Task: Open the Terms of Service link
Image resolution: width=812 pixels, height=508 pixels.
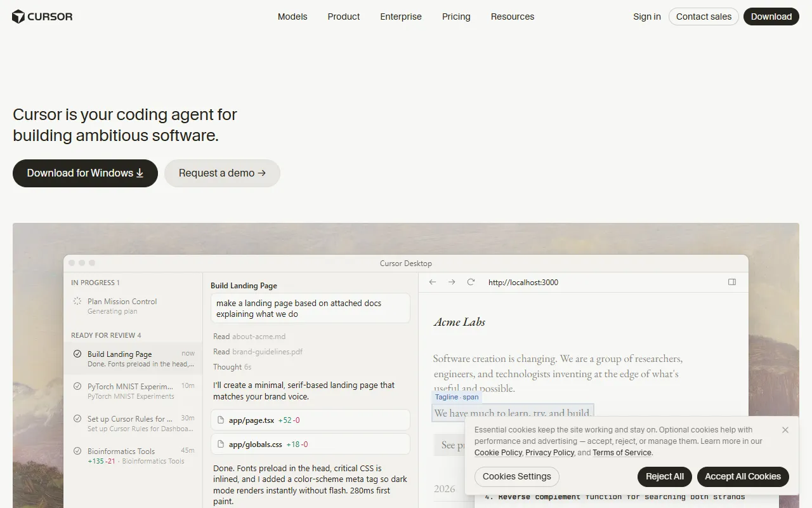Action: [622, 453]
